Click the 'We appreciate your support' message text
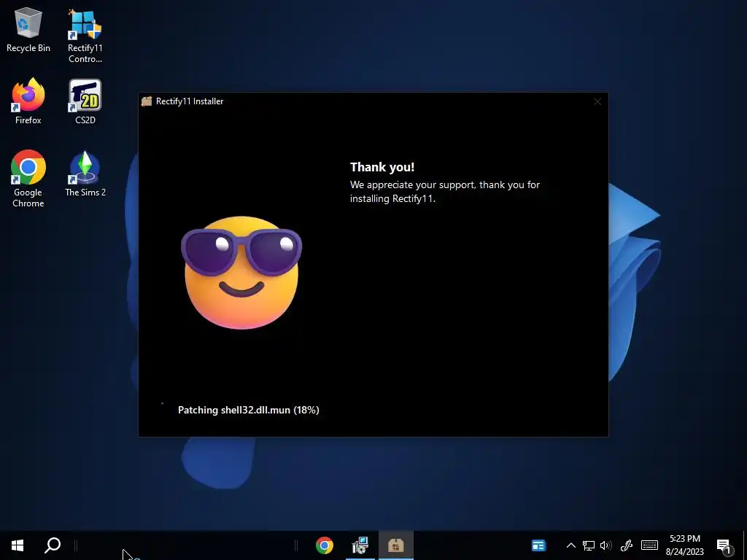This screenshot has height=560, width=747. (445, 192)
